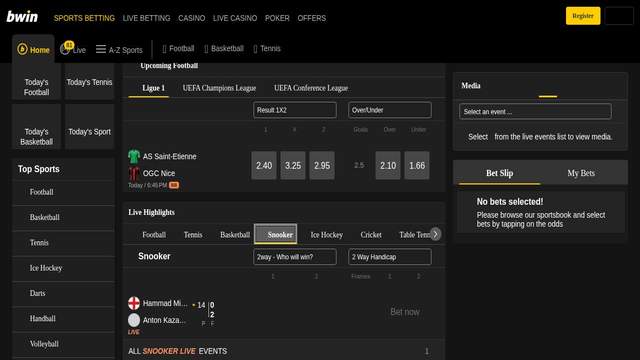Click the AS Saint-Etienne team name
Image resolution: width=640 pixels, height=360 pixels.
click(169, 156)
